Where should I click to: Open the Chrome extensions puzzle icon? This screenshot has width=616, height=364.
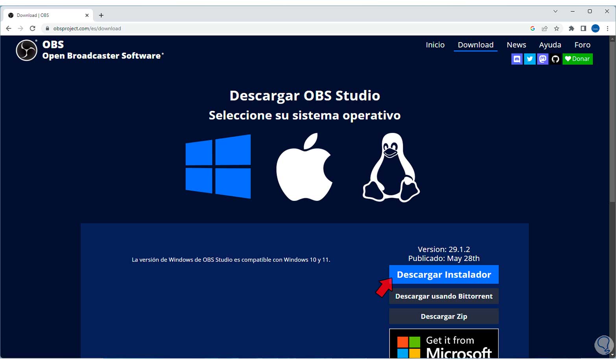click(572, 28)
